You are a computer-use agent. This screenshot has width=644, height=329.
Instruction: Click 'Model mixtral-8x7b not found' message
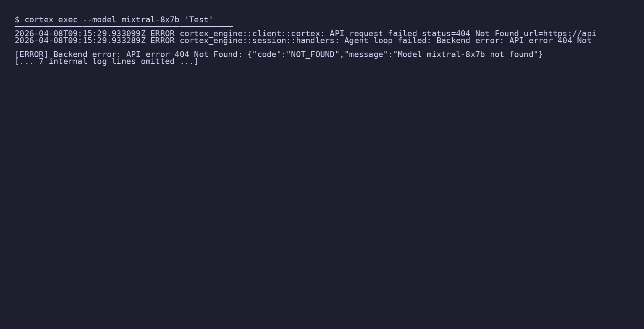[x=465, y=54]
